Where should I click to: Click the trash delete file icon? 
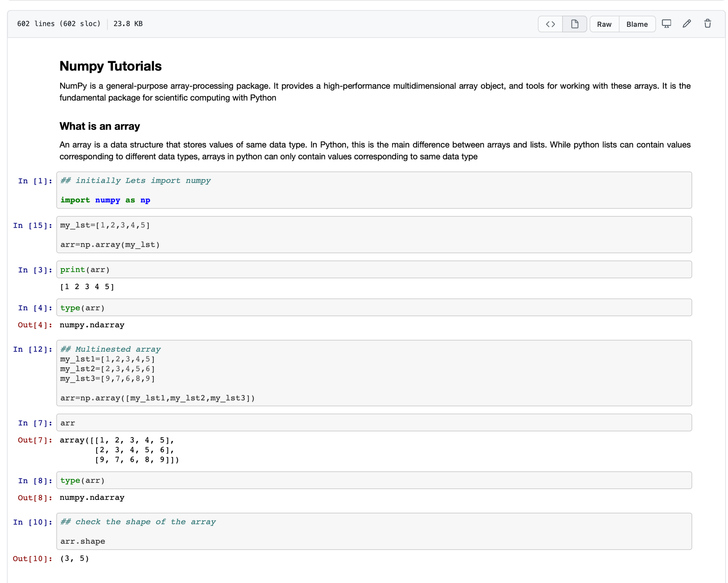coord(707,24)
